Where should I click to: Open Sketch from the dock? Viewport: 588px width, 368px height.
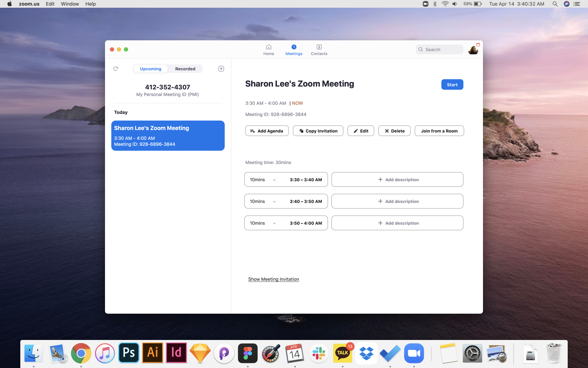click(x=200, y=353)
